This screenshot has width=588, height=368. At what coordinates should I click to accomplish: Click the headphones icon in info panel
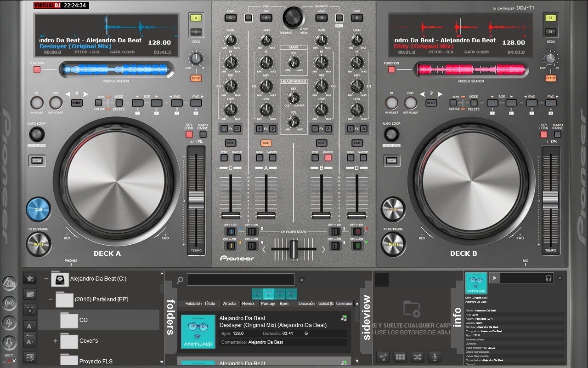[x=548, y=278]
